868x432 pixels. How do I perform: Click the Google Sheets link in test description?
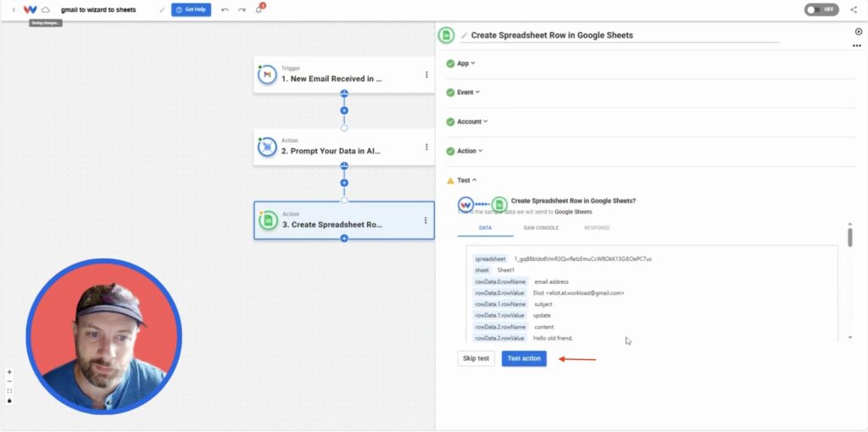pyautogui.click(x=573, y=212)
